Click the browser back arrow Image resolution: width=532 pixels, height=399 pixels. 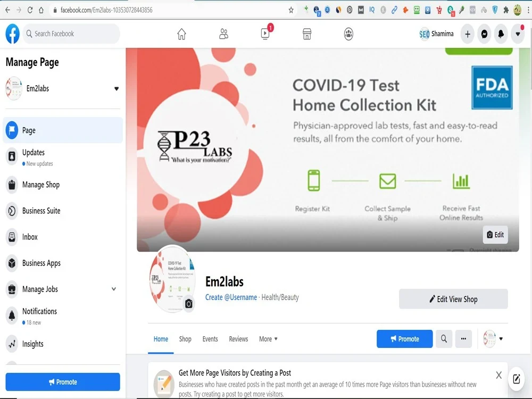(x=7, y=10)
